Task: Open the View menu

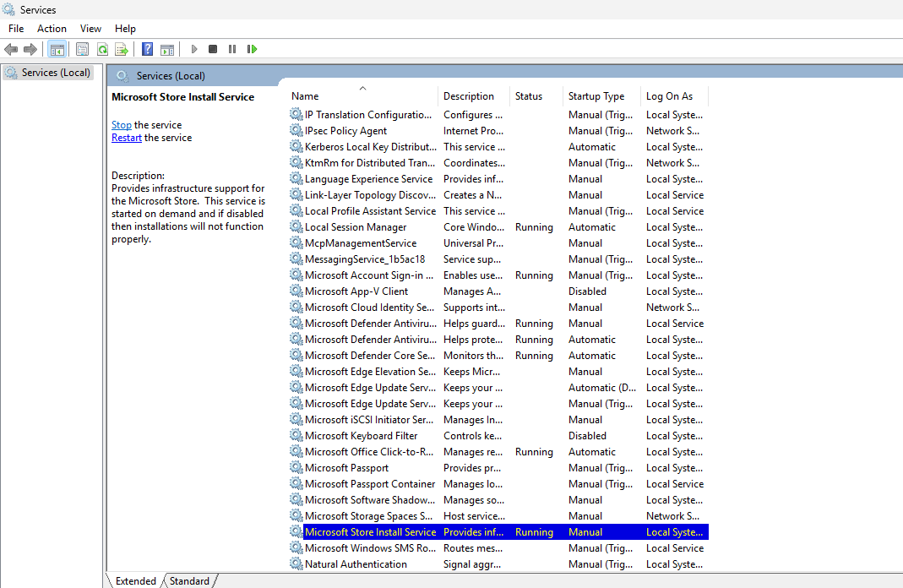Action: tap(90, 29)
